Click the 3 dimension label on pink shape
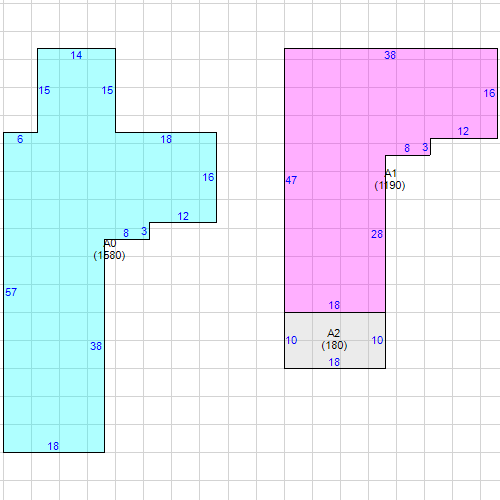The width and height of the screenshot is (500, 500). [x=425, y=147]
